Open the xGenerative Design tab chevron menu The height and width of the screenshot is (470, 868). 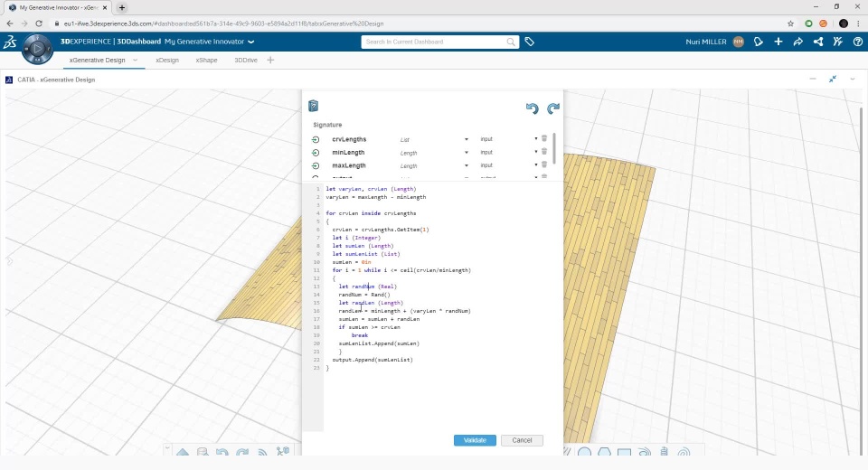coord(135,60)
